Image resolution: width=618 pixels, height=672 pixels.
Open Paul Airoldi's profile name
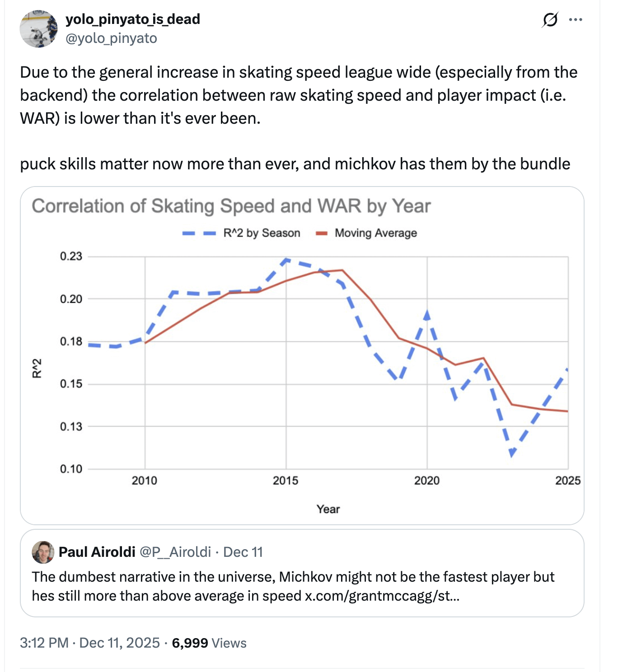point(97,552)
